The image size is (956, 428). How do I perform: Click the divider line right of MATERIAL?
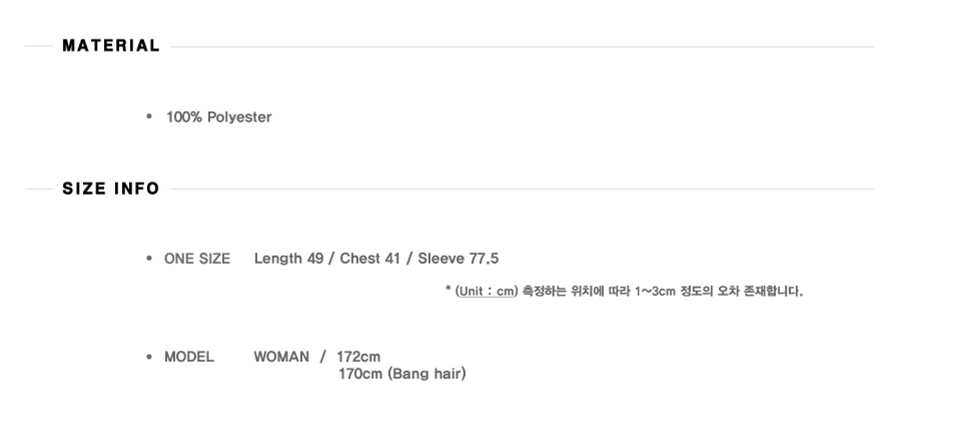[x=520, y=47]
